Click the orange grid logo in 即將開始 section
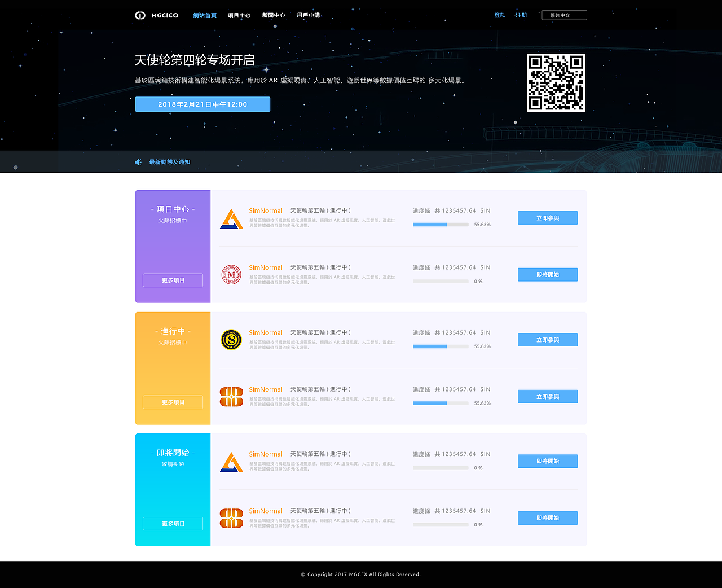This screenshot has height=588, width=722. pyautogui.click(x=231, y=518)
